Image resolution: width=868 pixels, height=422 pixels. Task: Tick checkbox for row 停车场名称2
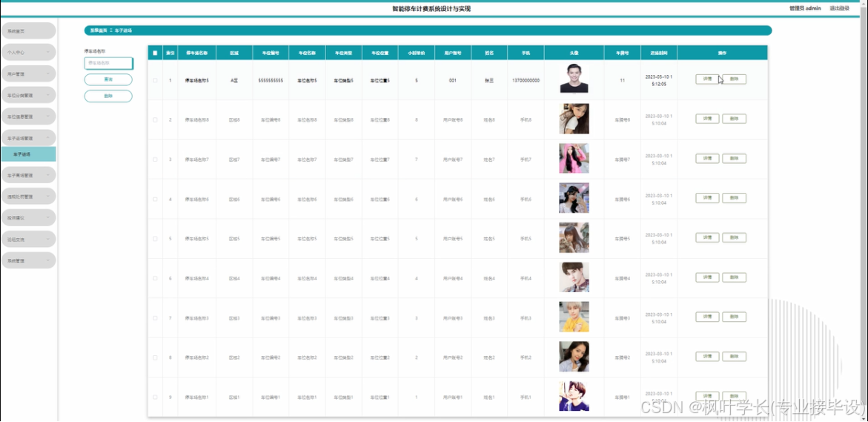pyautogui.click(x=155, y=357)
